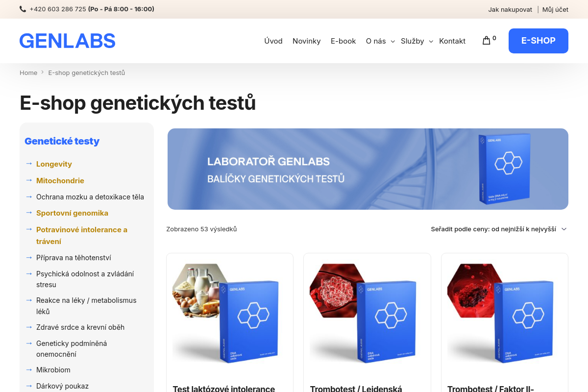Open the shopping cart icon

(x=487, y=41)
